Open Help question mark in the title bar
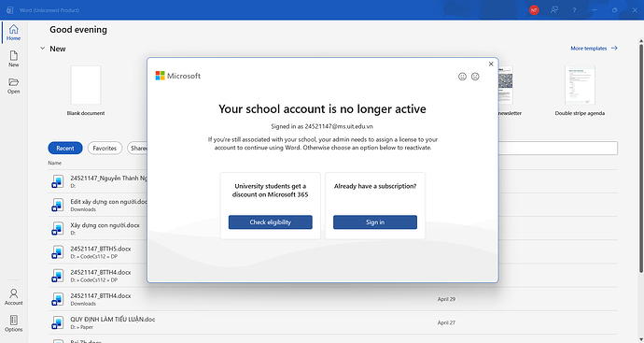Viewport: 644px width, 343px height. [574, 10]
